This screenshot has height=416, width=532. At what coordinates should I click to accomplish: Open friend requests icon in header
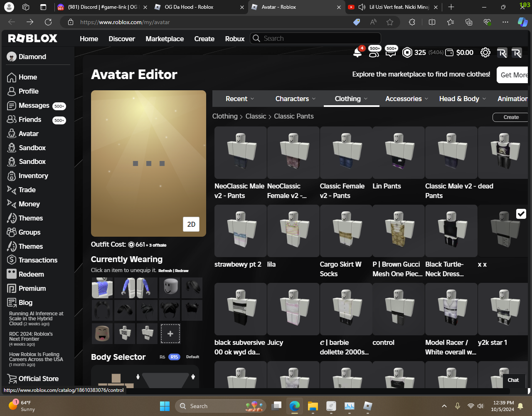click(374, 52)
